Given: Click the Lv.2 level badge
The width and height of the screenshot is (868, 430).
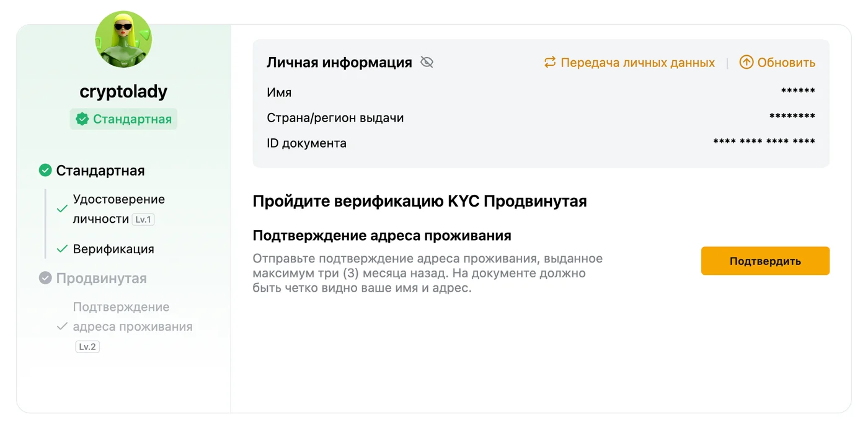Looking at the screenshot, I should [87, 347].
